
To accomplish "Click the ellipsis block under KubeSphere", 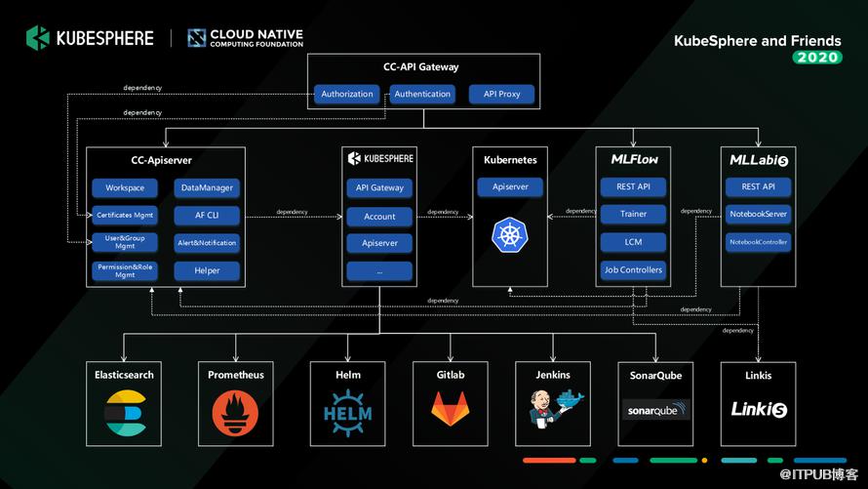I will [x=379, y=271].
